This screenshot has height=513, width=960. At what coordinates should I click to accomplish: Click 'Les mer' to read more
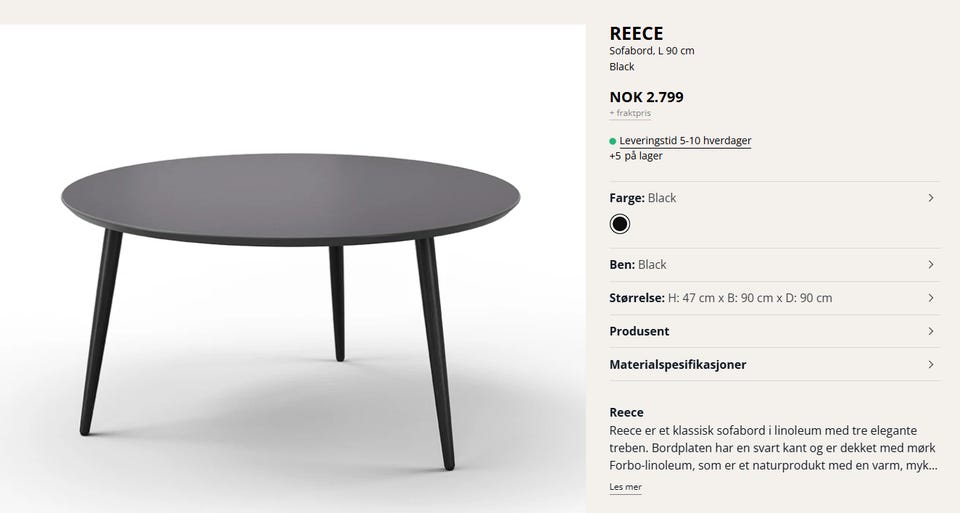tap(626, 488)
